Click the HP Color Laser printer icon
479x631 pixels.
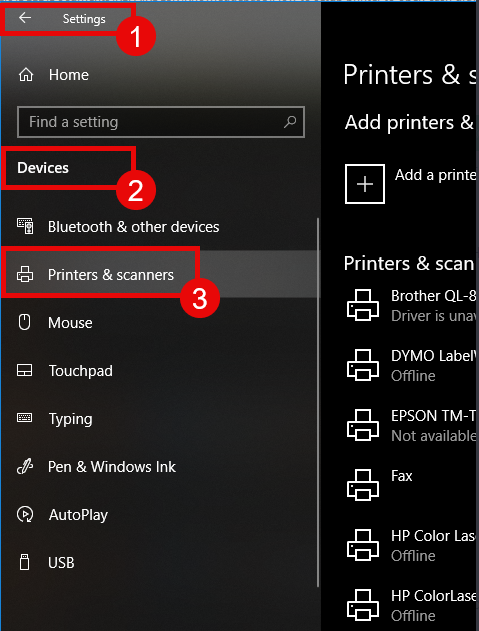click(363, 545)
